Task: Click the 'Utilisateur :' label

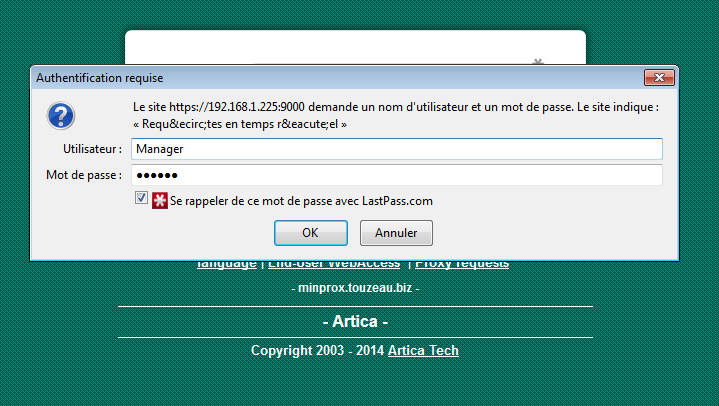Action: click(x=92, y=148)
